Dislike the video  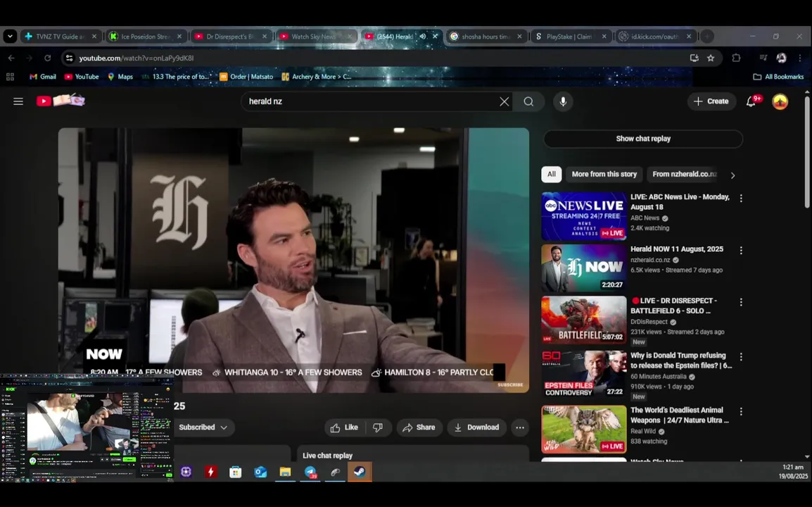point(378,427)
